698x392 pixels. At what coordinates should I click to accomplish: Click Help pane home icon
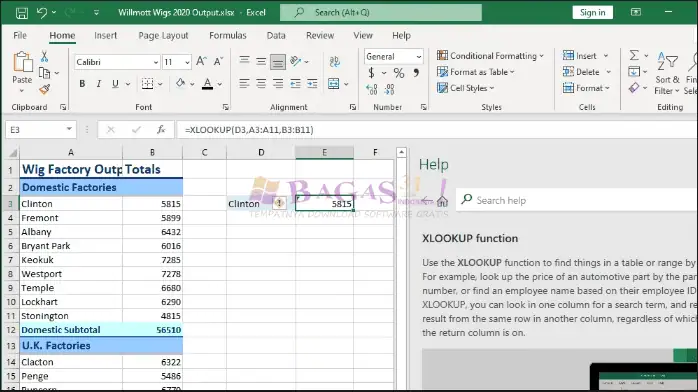442,201
